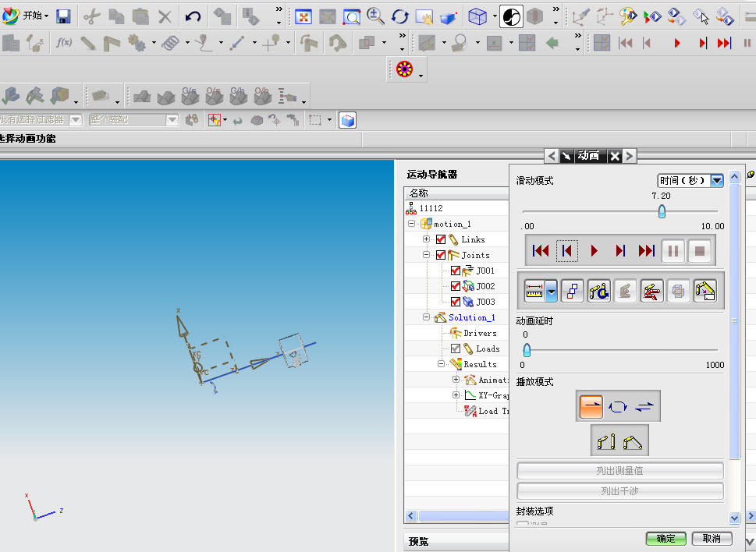Screen dimensions: 756x552
Task: Click scroll down arrow of Animation panel
Action: tap(735, 518)
